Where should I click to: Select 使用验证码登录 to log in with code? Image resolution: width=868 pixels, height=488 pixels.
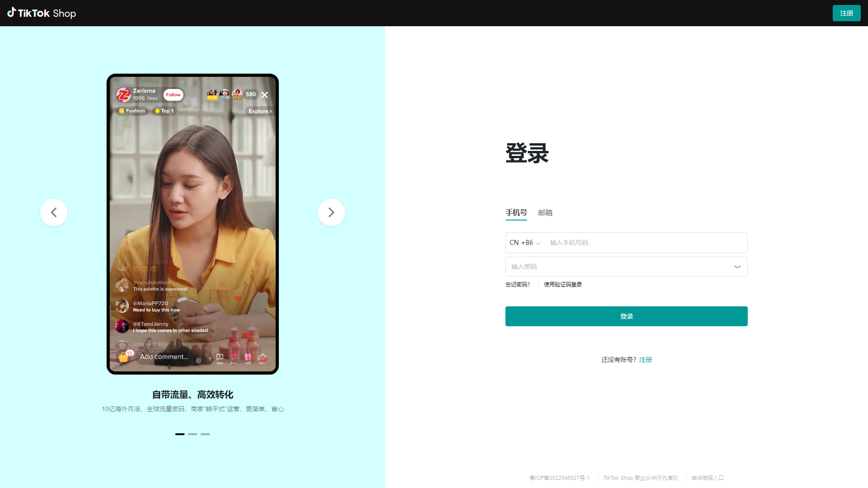(562, 285)
